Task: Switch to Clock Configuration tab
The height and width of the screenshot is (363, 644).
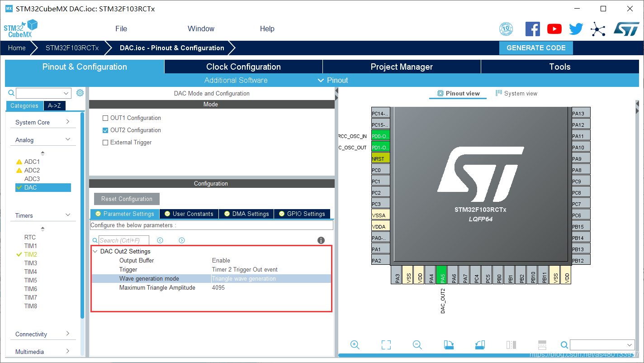Action: pyautogui.click(x=243, y=67)
